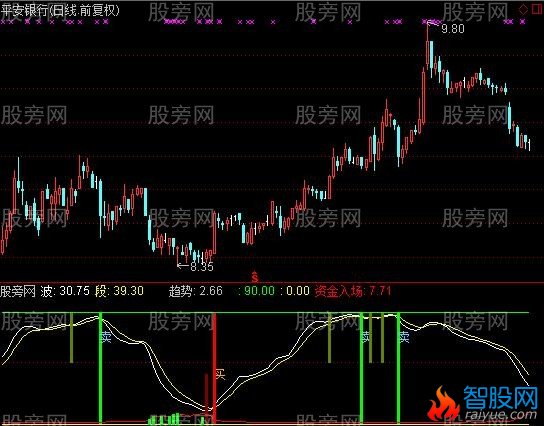Click the red square icon at chart top-right
The width and height of the screenshot is (544, 426).
pyautogui.click(x=537, y=10)
